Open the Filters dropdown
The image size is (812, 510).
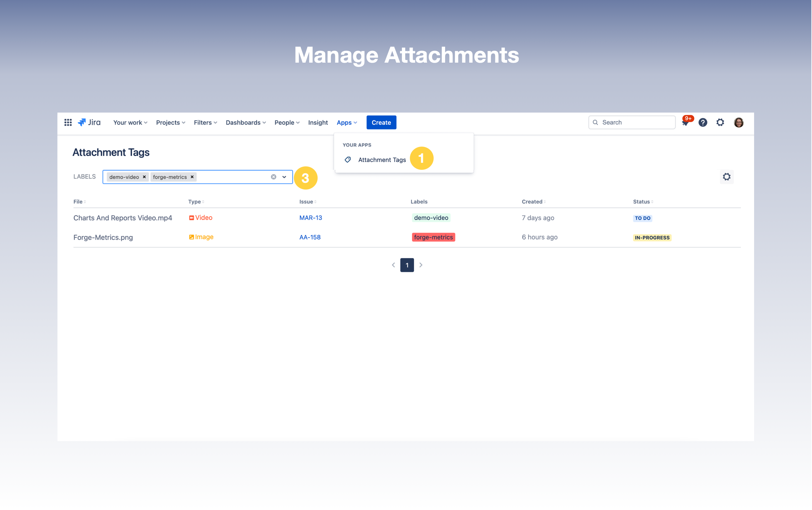coord(205,122)
